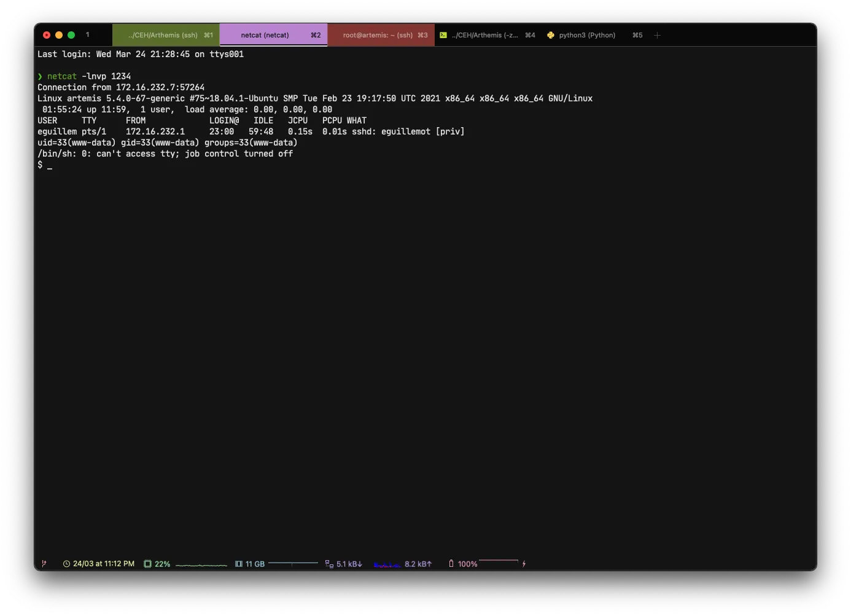Click the 8.2 kB upload throughput graph
The width and height of the screenshot is (851, 616).
[x=387, y=564]
